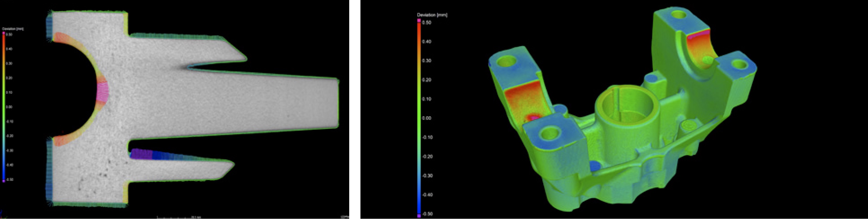This screenshot has height=219, width=868.
Task: Click the Deviation [mm] title in right view
Action: point(432,15)
